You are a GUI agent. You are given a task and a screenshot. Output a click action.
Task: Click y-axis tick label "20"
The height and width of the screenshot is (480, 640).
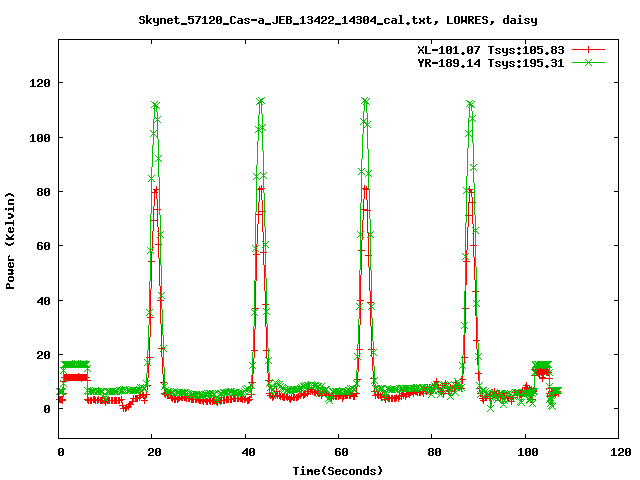pos(44,355)
